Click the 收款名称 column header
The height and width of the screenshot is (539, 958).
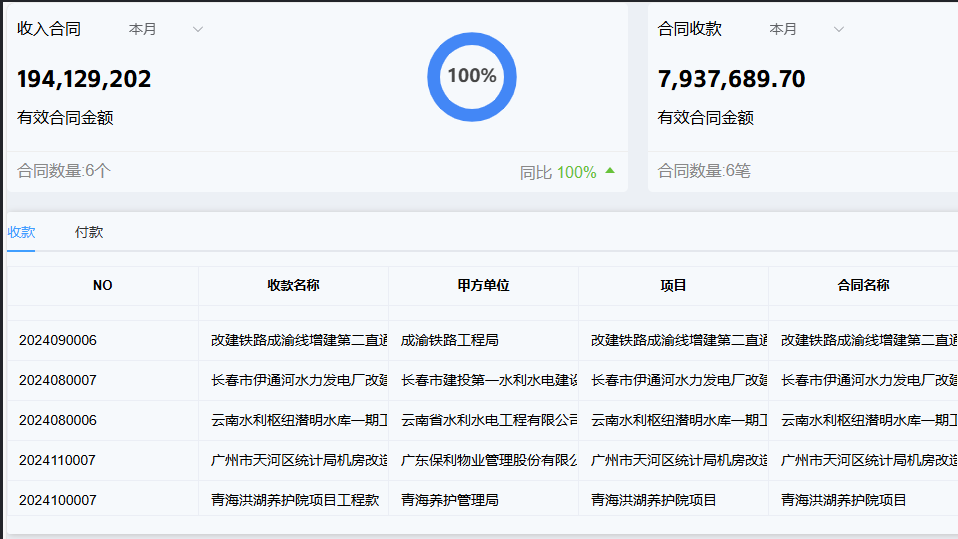click(x=293, y=285)
